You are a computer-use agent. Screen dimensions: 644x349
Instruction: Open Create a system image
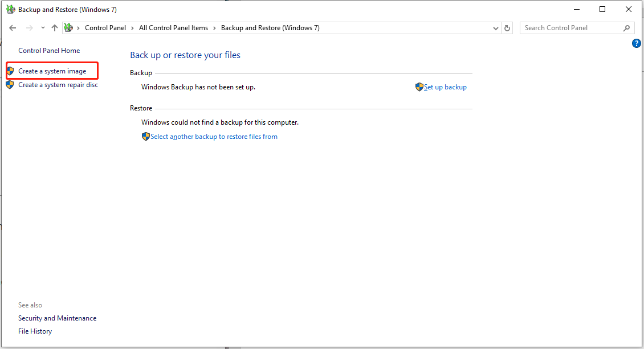click(52, 70)
